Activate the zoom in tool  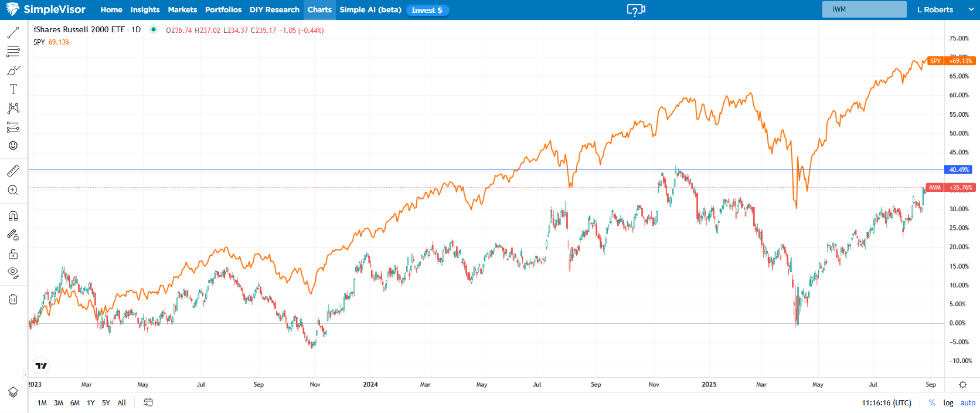13,190
